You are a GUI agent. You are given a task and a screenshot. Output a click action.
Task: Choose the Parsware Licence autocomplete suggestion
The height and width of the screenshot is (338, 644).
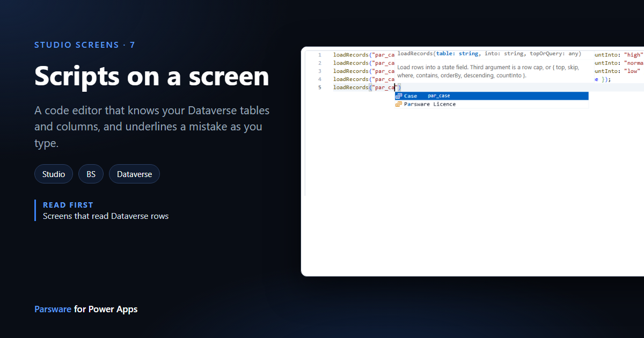point(492,104)
